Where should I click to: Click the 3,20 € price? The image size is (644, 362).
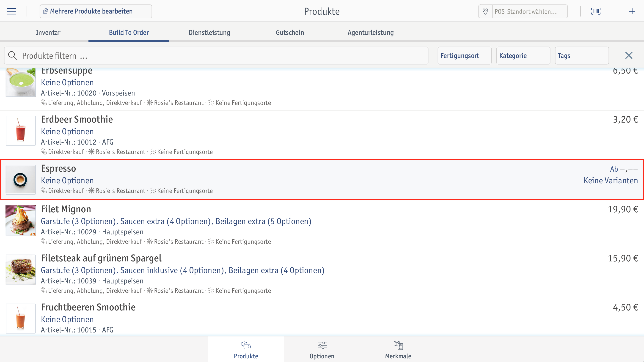click(625, 120)
